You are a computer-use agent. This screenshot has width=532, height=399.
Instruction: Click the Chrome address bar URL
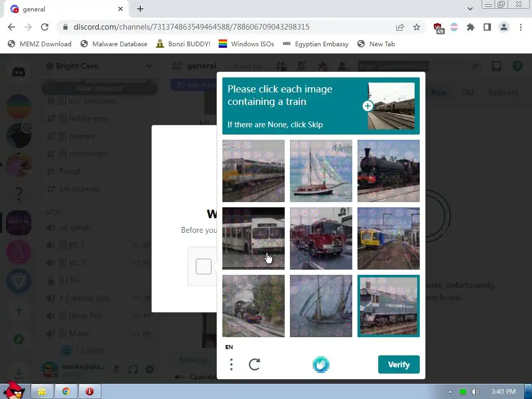coord(191,27)
